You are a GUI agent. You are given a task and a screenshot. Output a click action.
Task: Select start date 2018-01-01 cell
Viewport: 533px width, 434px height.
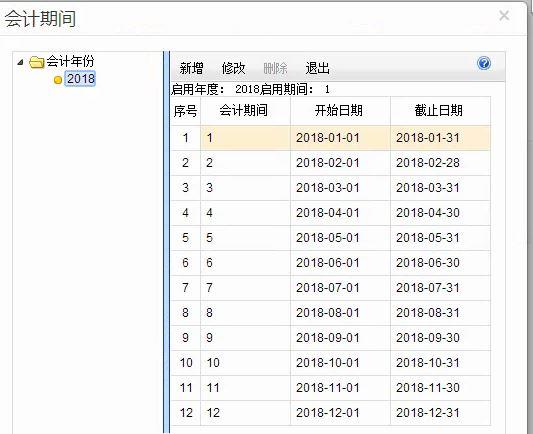tap(340, 138)
